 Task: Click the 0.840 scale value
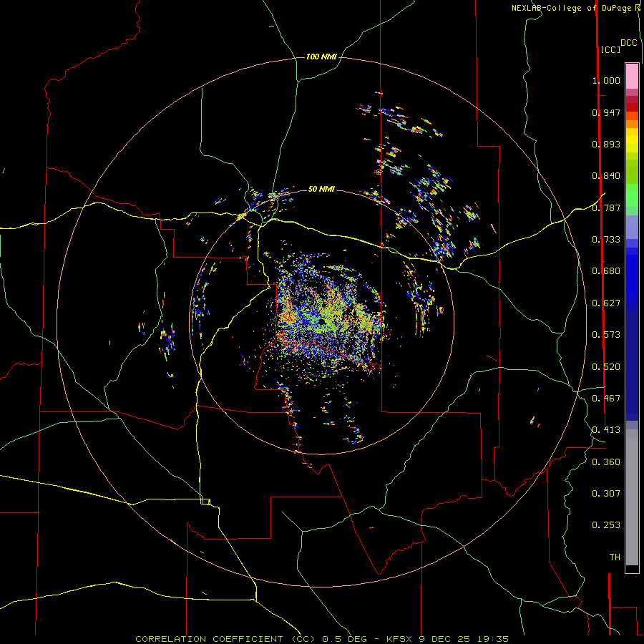coord(606,176)
